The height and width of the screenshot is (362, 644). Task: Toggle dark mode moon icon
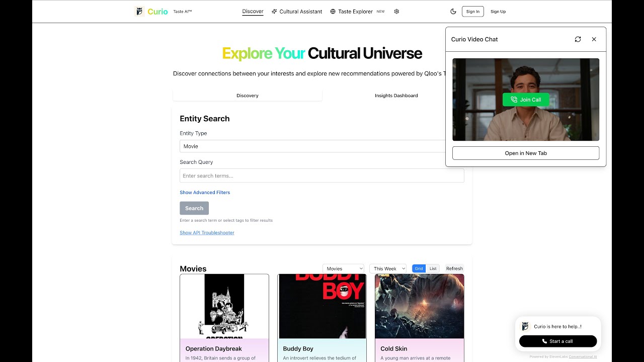453,12
